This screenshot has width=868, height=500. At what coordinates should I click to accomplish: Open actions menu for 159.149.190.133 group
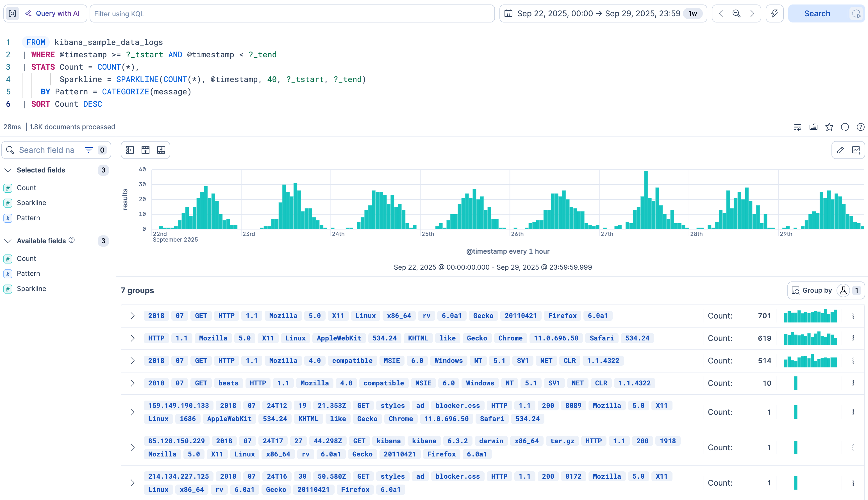click(853, 412)
